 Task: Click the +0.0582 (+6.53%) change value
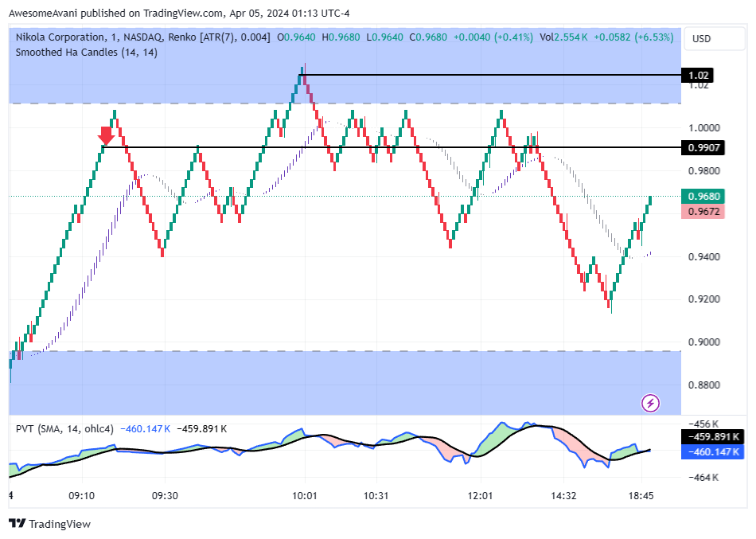tap(633, 37)
